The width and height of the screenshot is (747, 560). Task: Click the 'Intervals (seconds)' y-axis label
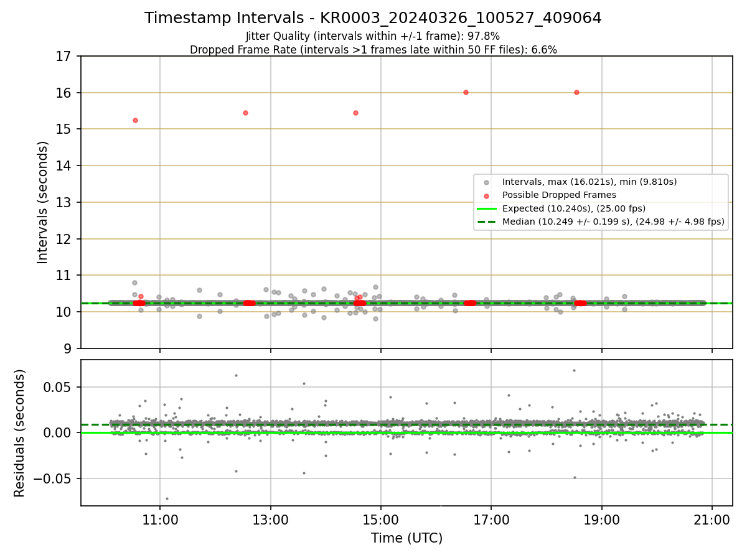(x=43, y=202)
